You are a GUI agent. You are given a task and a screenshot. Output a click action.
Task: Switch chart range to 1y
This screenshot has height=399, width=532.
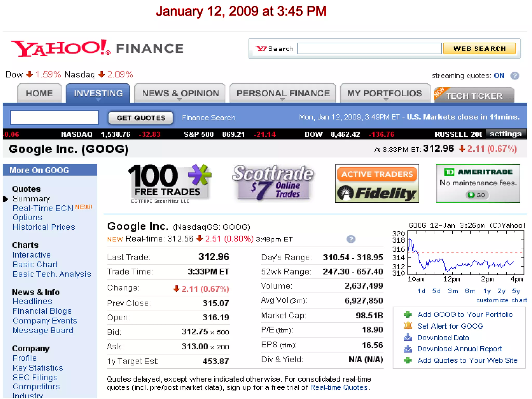coord(487,291)
